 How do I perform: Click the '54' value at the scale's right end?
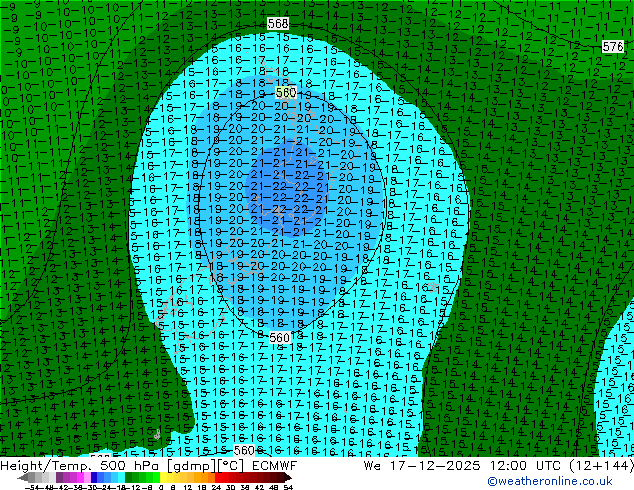[x=288, y=487]
